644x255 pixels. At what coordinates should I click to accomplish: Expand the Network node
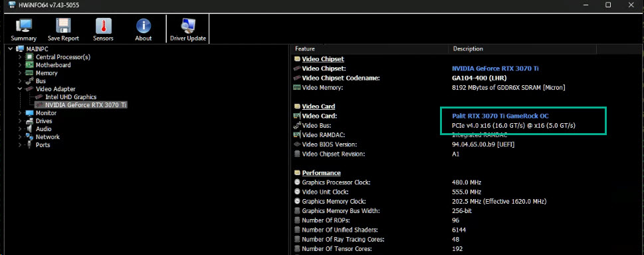point(20,137)
